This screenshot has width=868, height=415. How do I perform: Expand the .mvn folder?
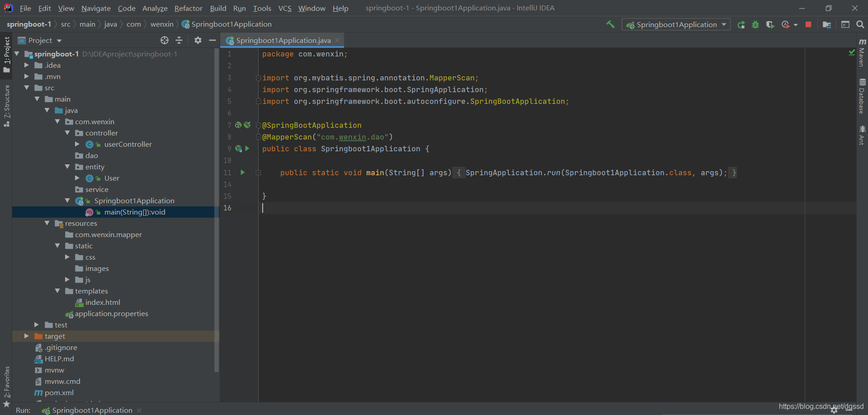click(x=27, y=76)
